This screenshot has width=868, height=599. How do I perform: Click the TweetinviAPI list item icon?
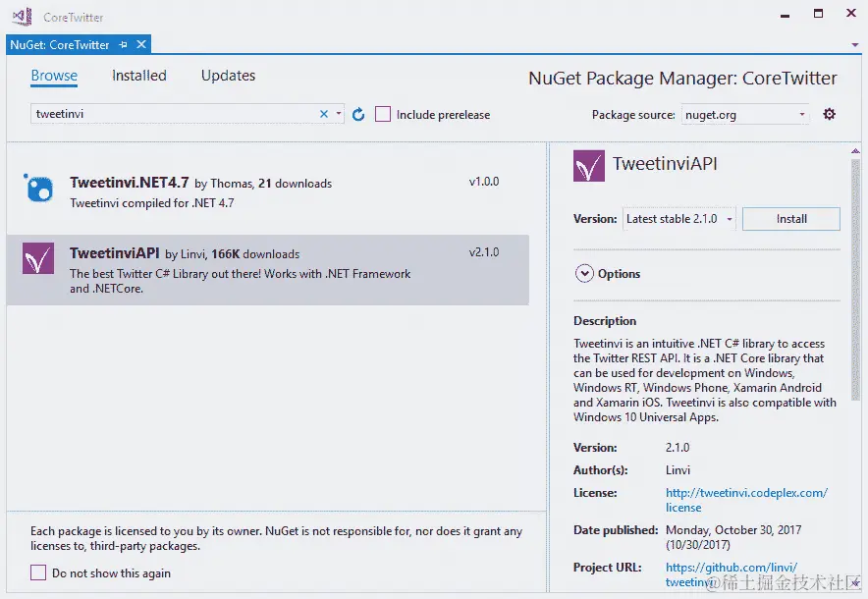coord(38,258)
